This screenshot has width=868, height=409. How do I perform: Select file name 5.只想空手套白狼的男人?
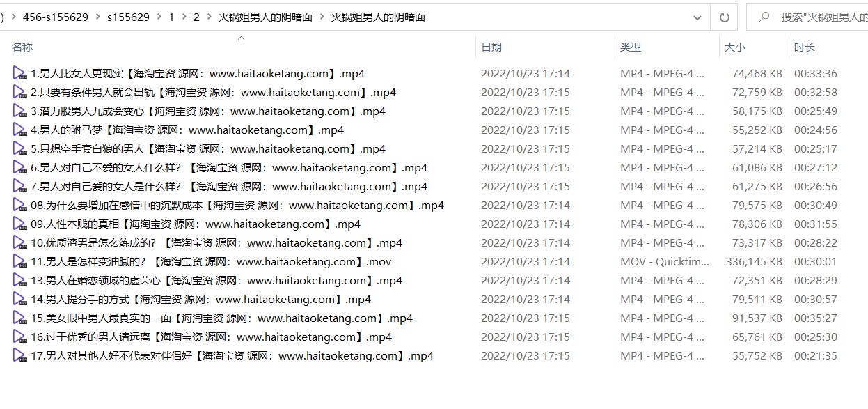208,148
